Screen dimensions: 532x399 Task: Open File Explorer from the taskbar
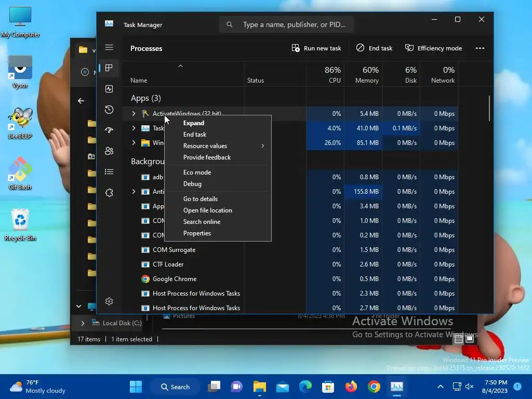(x=260, y=387)
